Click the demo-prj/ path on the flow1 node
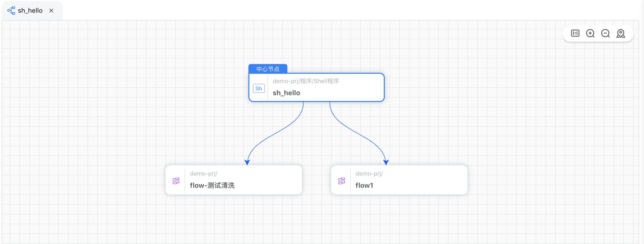 (x=369, y=173)
